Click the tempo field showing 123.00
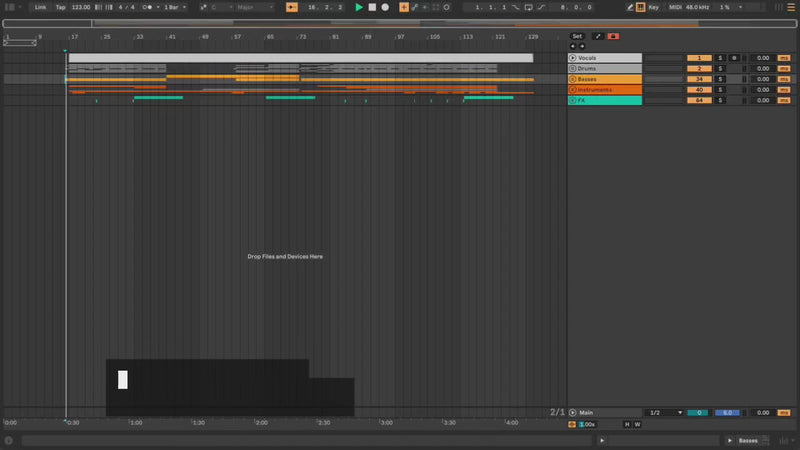This screenshot has height=450, width=800. (x=81, y=7)
